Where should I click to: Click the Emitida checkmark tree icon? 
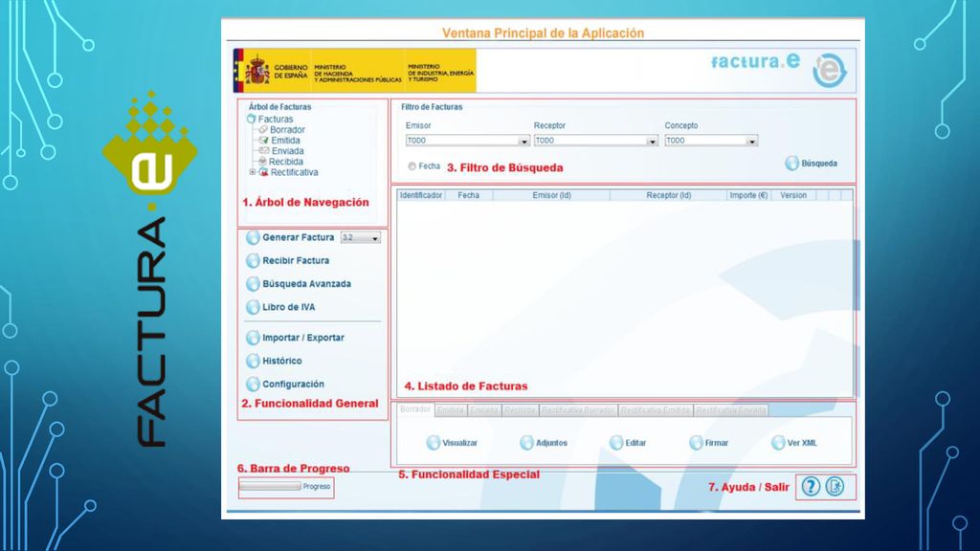[x=264, y=141]
